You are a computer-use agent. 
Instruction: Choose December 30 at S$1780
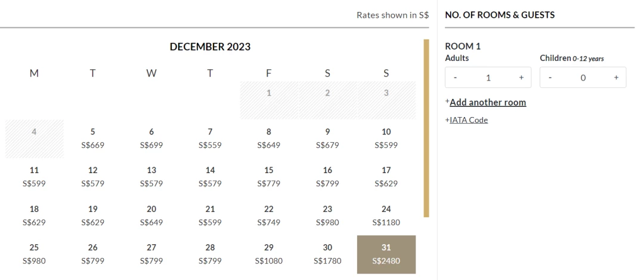[x=327, y=254]
